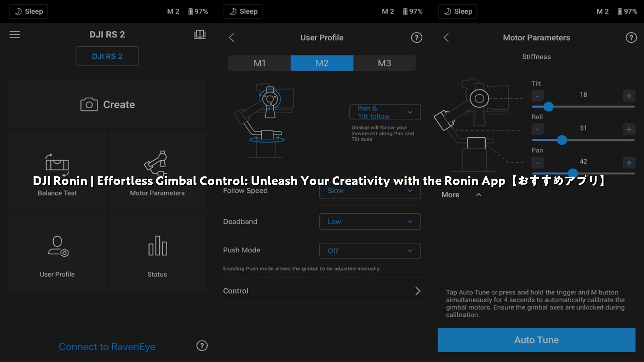Click M 2 indicator in right status bar
The height and width of the screenshot is (362, 644).
[x=602, y=11]
